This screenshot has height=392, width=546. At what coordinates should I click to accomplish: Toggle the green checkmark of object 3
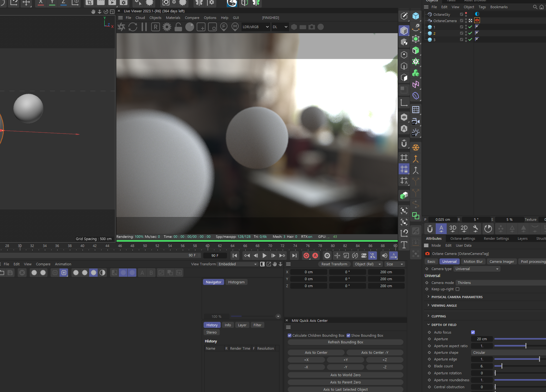[470, 39]
